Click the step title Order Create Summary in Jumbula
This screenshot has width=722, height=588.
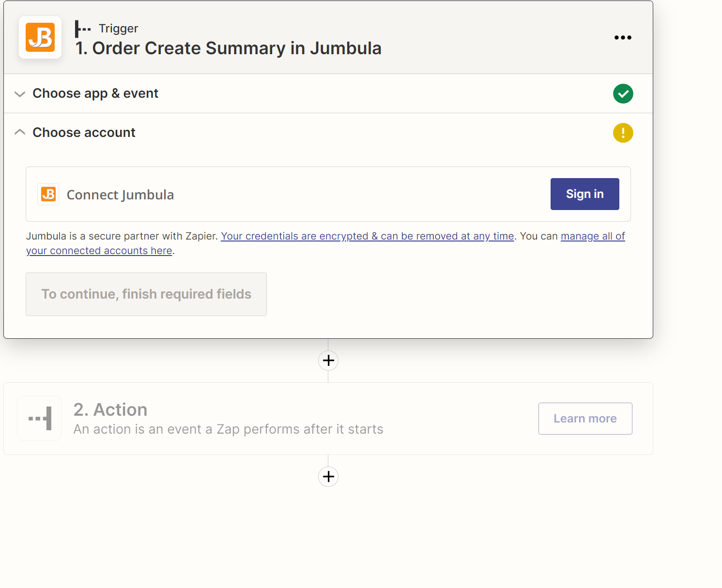point(229,48)
